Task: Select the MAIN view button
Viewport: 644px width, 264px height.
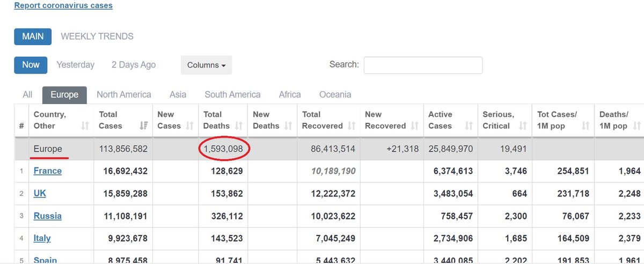Action: (33, 36)
